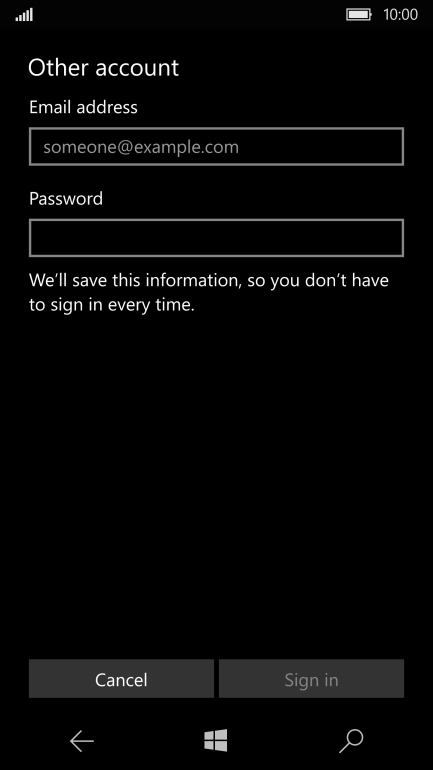
Task: Tap the back arrow navigation icon
Action: (x=81, y=741)
